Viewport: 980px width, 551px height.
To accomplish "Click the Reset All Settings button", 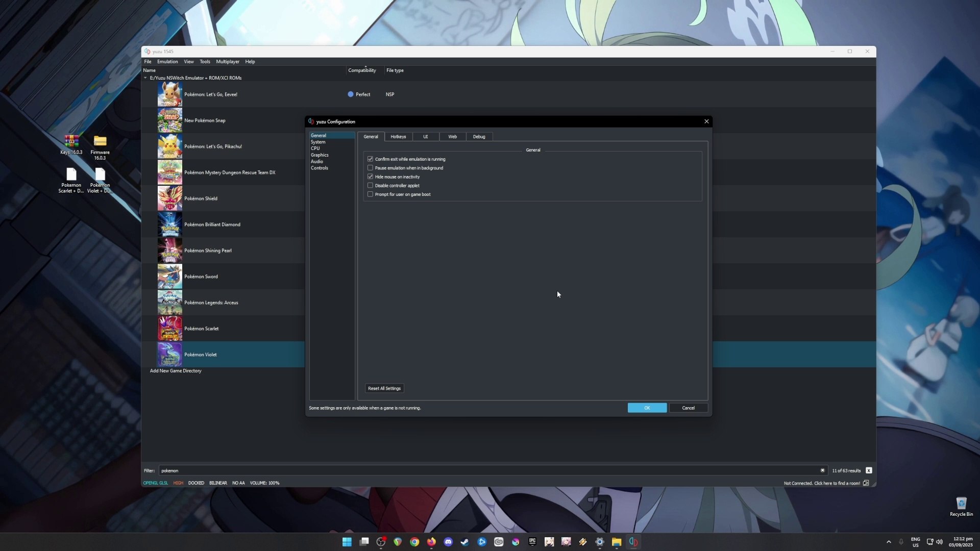I will [384, 388].
